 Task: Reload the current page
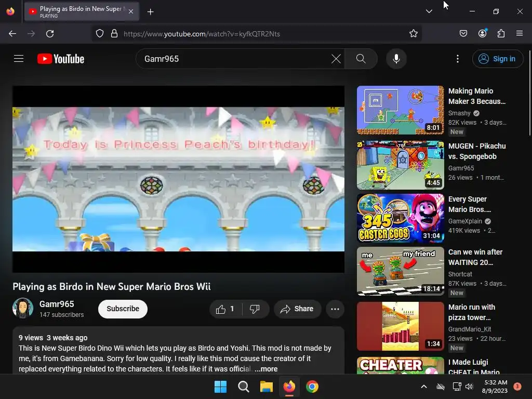[x=50, y=34]
